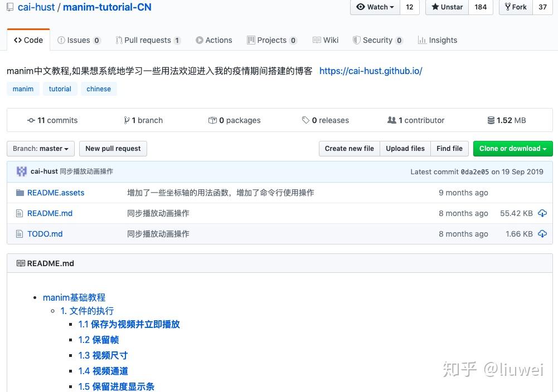Unstar this repository

point(447,7)
